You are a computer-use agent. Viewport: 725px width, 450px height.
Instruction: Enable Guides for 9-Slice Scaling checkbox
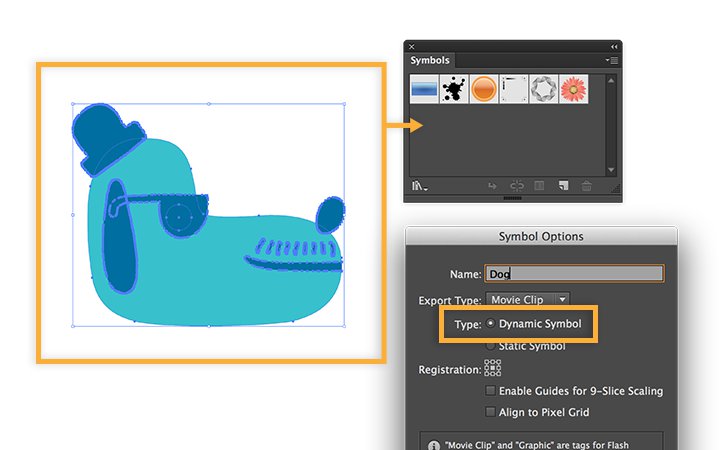click(x=490, y=390)
